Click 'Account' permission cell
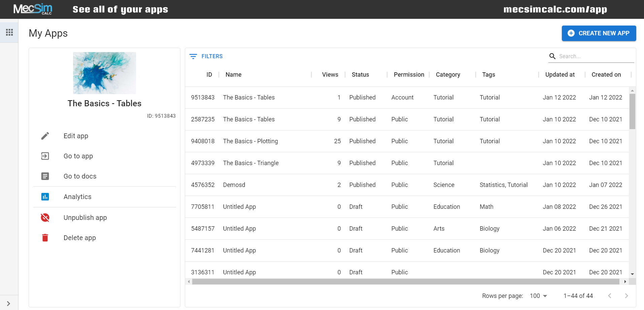This screenshot has height=310, width=644. click(402, 98)
